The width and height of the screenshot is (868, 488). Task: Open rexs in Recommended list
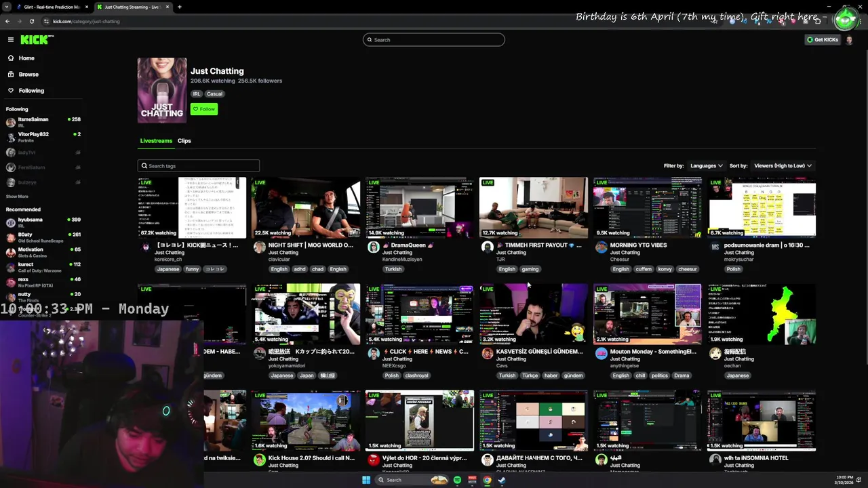(43, 282)
